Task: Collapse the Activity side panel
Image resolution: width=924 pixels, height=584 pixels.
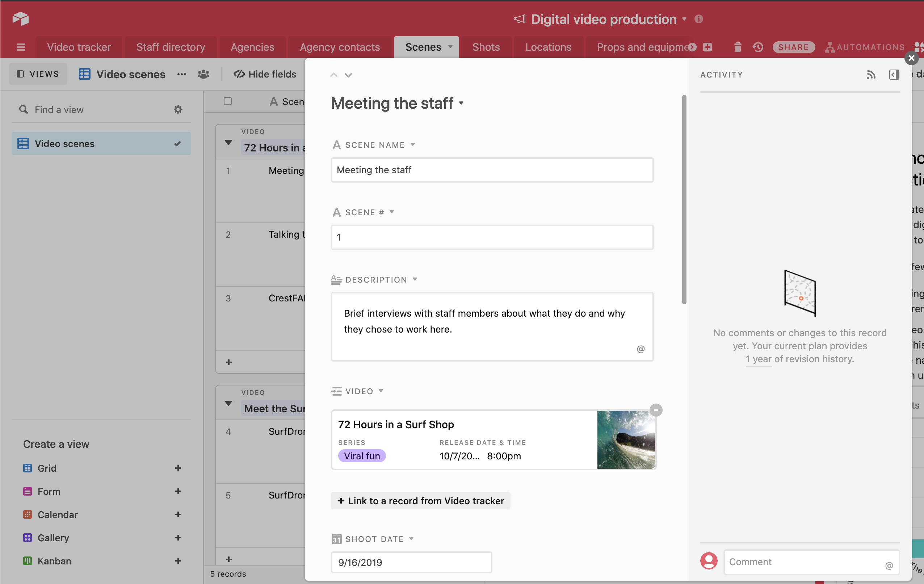Action: point(894,75)
